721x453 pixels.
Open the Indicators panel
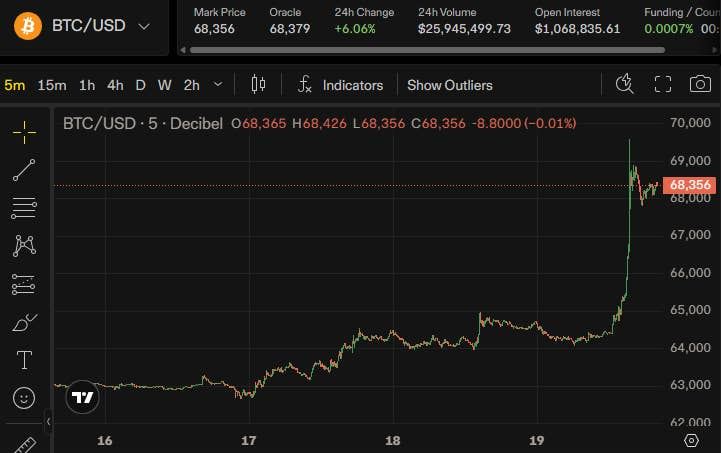(x=340, y=85)
